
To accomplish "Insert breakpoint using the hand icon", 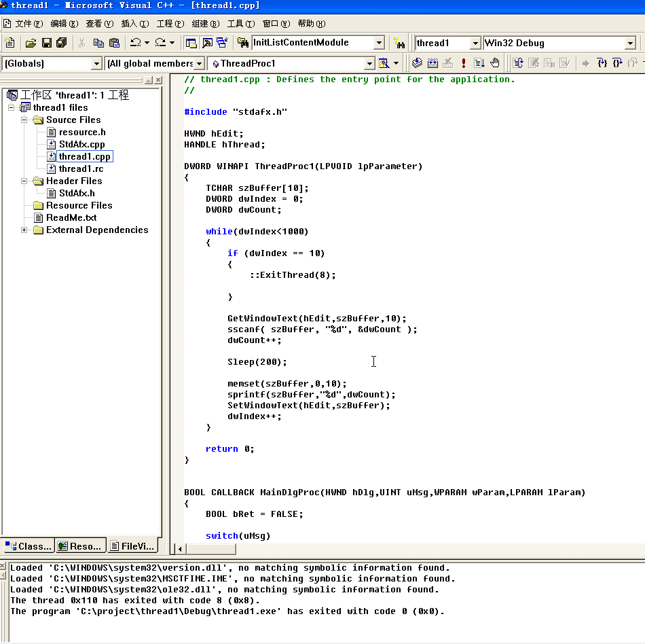I will point(495,63).
